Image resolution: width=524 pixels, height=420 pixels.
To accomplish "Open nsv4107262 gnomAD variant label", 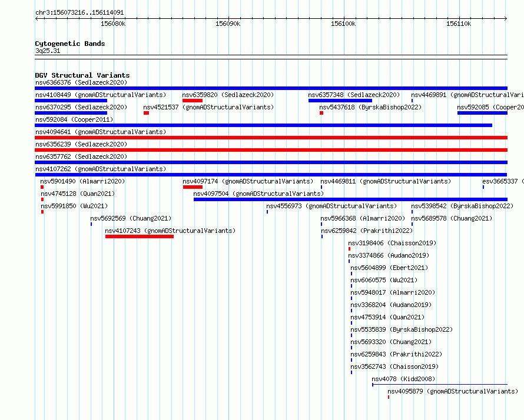I will click(x=101, y=169).
